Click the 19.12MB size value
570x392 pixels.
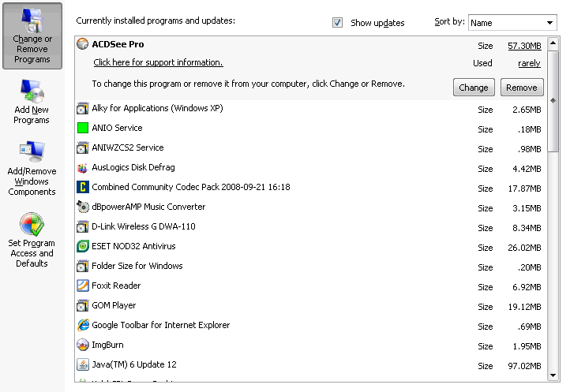[524, 307]
